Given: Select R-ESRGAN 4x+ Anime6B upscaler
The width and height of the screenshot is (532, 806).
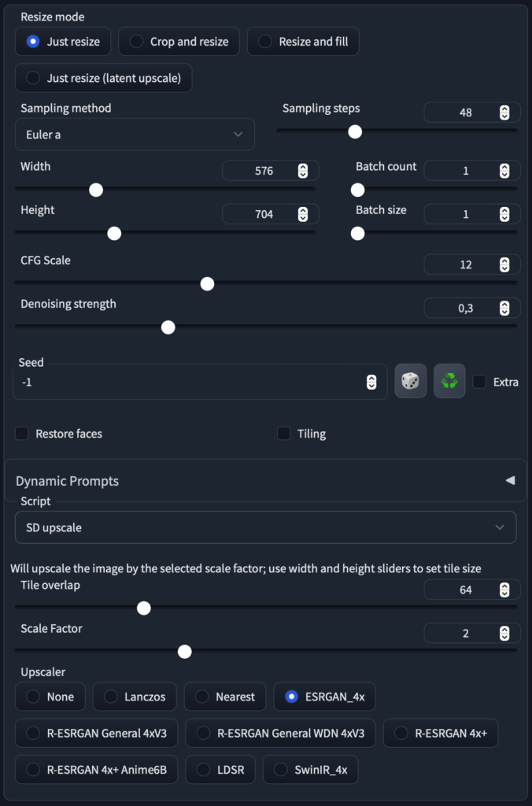Looking at the screenshot, I should tap(97, 770).
